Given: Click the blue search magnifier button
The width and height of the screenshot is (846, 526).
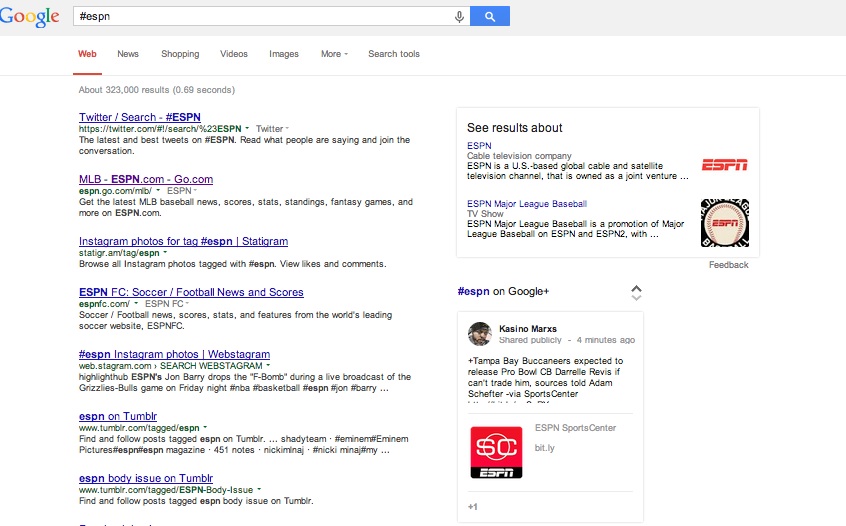Looking at the screenshot, I should (x=490, y=16).
